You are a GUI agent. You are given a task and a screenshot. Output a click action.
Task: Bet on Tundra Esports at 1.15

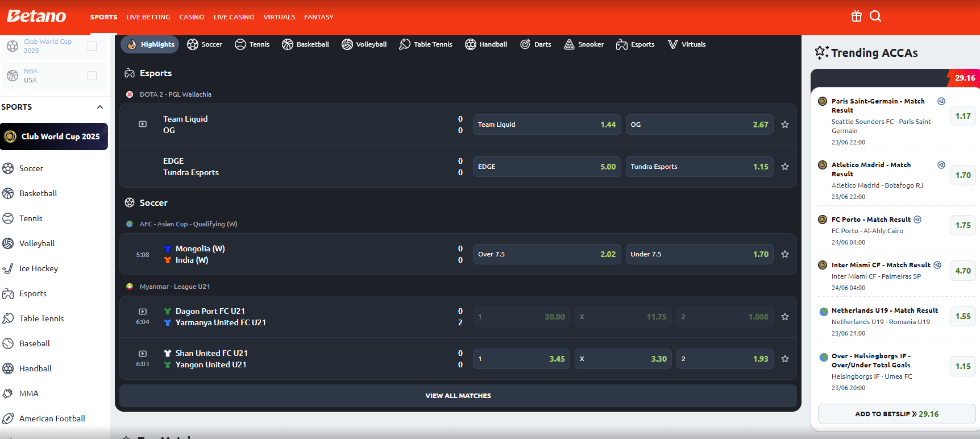(699, 167)
